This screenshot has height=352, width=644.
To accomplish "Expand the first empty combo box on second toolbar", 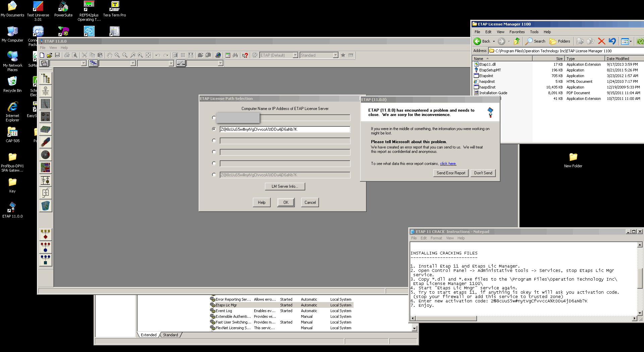I will (x=84, y=63).
